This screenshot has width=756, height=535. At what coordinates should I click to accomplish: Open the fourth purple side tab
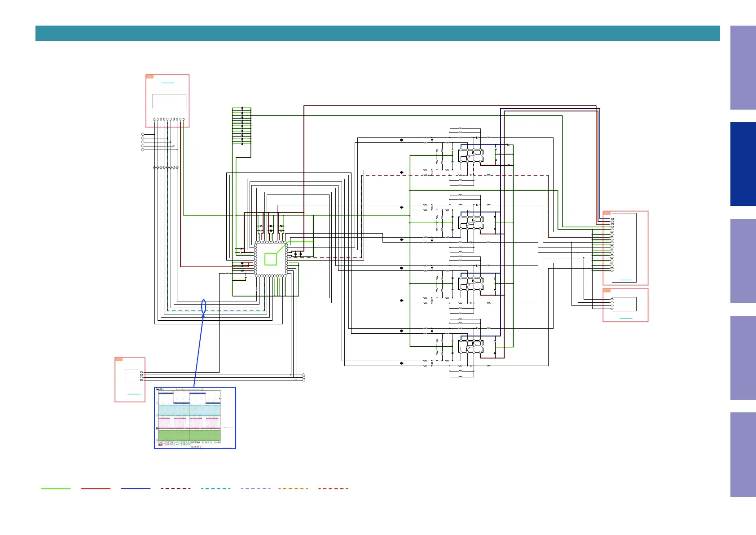click(x=743, y=358)
